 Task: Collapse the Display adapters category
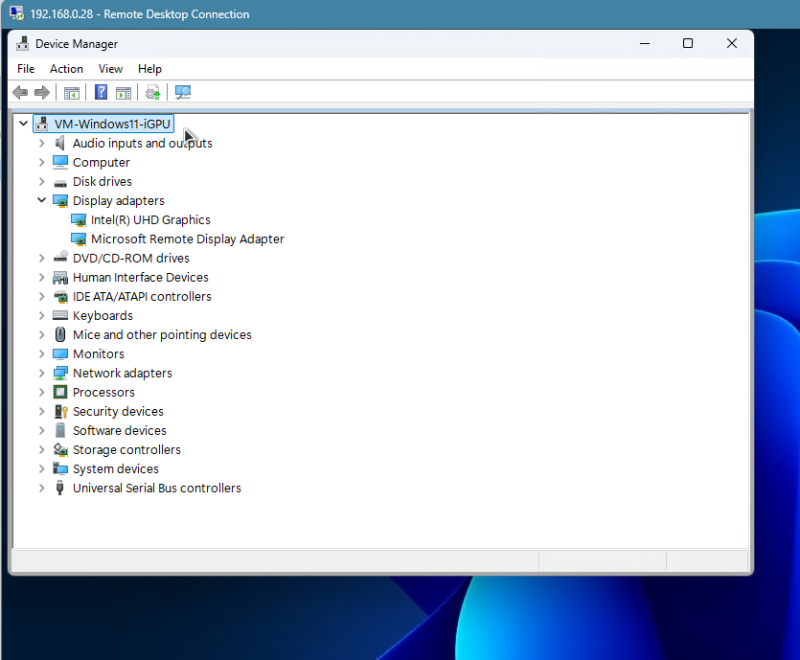(42, 200)
